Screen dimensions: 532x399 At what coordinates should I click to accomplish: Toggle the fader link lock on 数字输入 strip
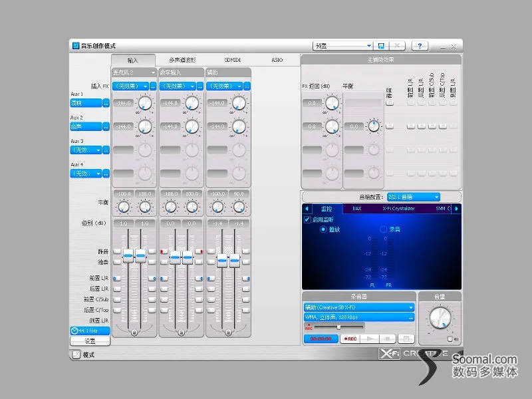coord(181,332)
